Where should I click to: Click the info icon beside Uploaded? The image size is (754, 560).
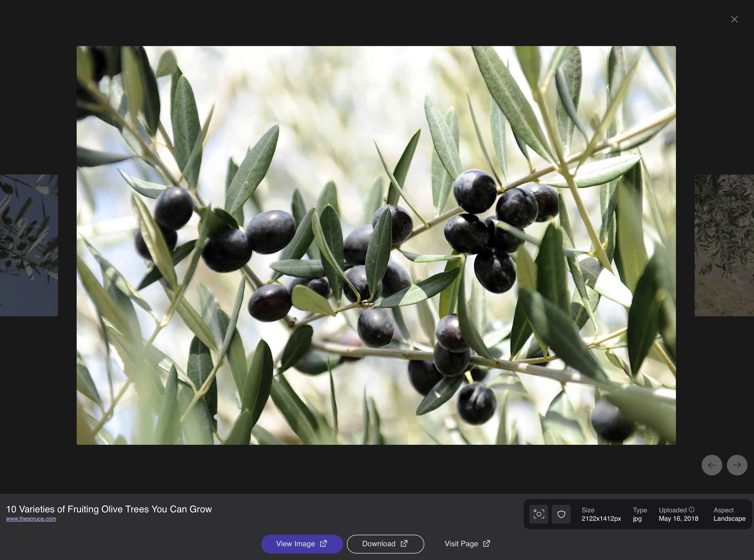point(692,510)
